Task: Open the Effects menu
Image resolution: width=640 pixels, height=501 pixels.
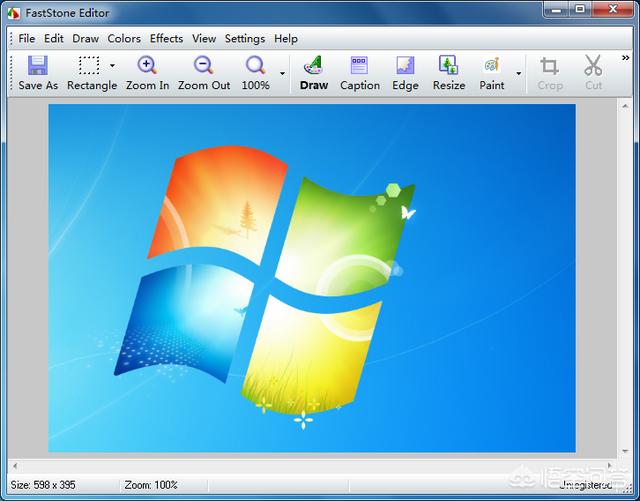Action: [167, 39]
